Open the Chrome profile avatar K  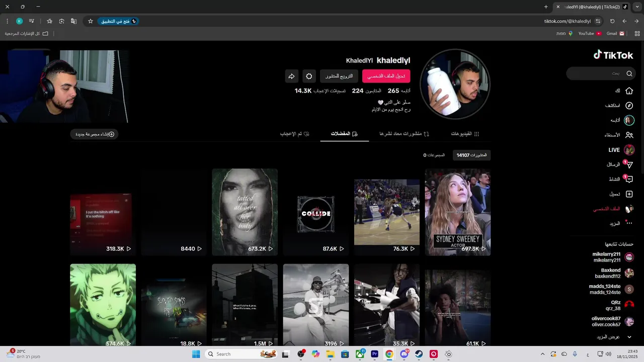point(19,21)
